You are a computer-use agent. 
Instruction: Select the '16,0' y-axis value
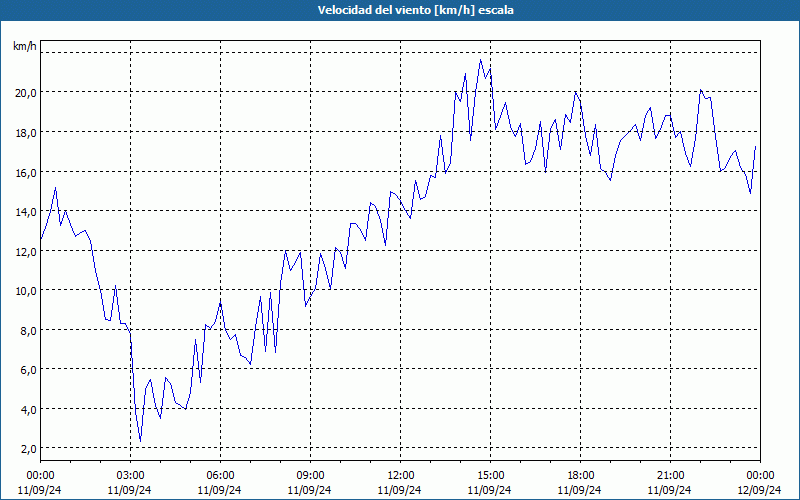click(26, 172)
